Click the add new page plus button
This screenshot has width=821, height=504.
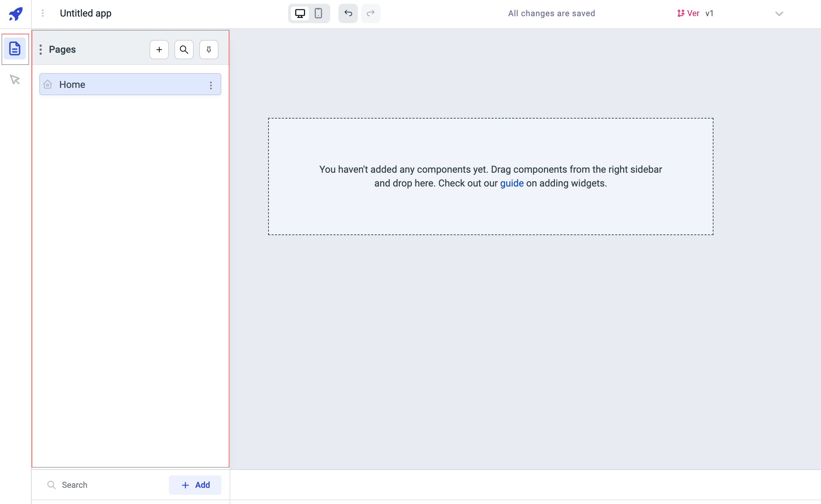(159, 50)
